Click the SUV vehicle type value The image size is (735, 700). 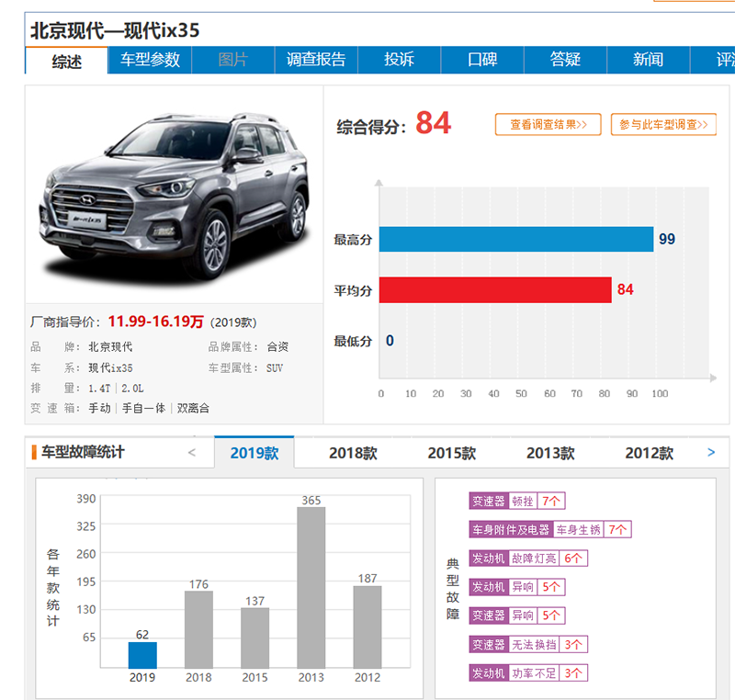pos(275,367)
